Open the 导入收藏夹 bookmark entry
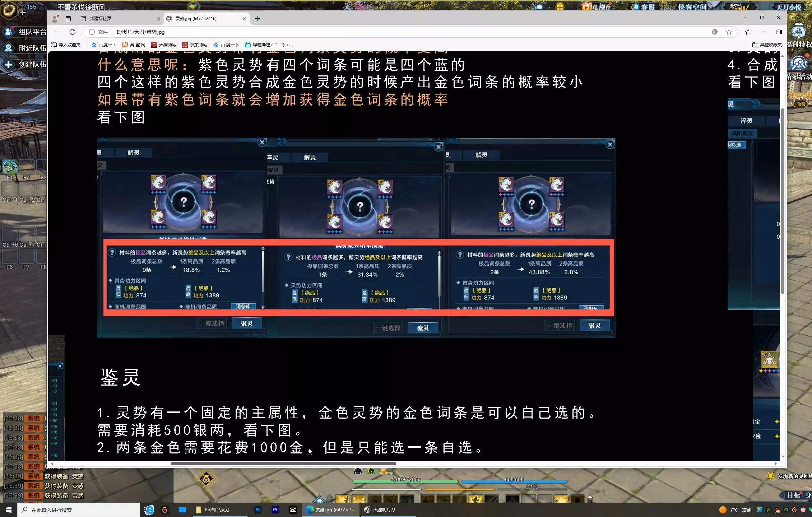Viewport: 812px width, 517px height. (x=66, y=45)
